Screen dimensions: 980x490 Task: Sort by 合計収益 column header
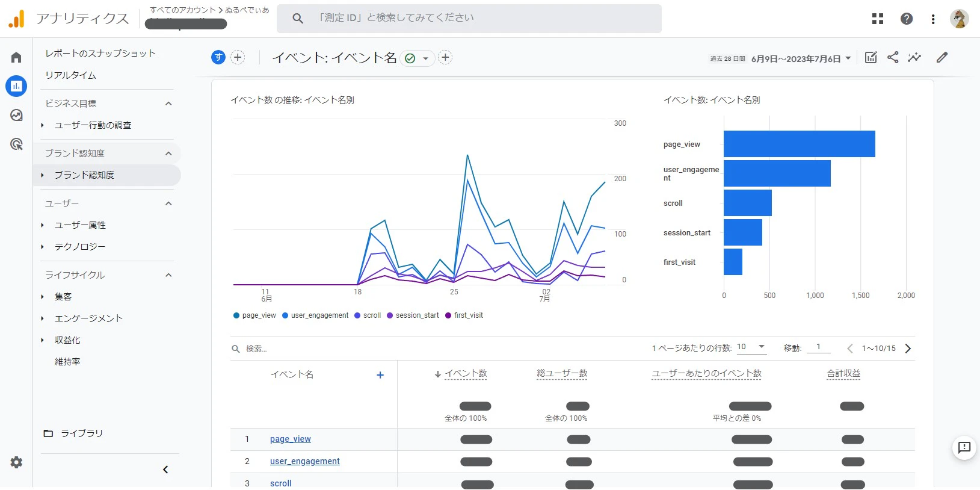click(x=843, y=374)
